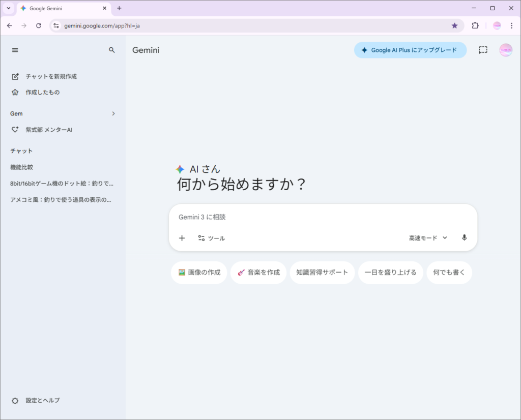
Task: Click the sidebar search magnifier icon
Action: pos(112,50)
